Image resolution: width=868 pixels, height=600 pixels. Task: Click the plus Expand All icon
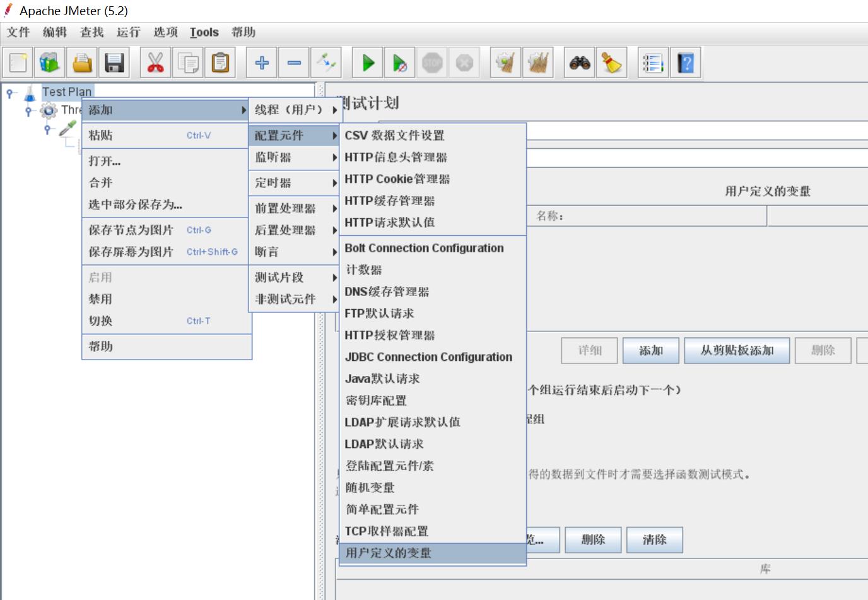pos(262,62)
